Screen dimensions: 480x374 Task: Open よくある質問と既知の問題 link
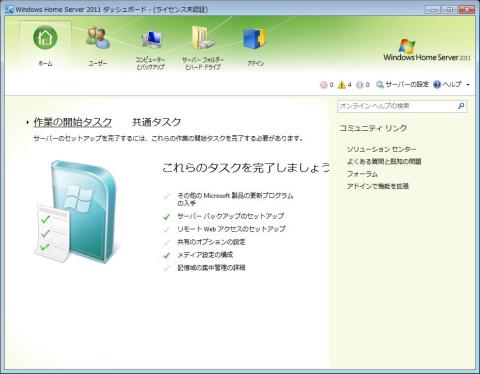point(384,161)
